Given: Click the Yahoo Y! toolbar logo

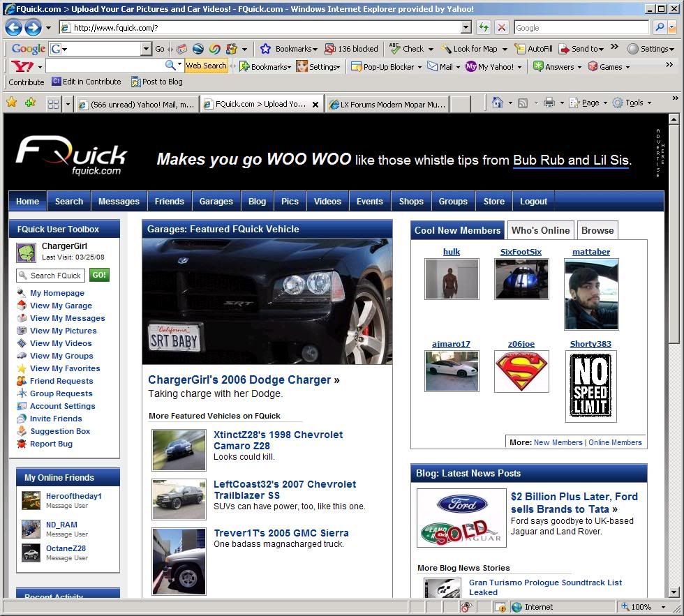Looking at the screenshot, I should point(22,66).
